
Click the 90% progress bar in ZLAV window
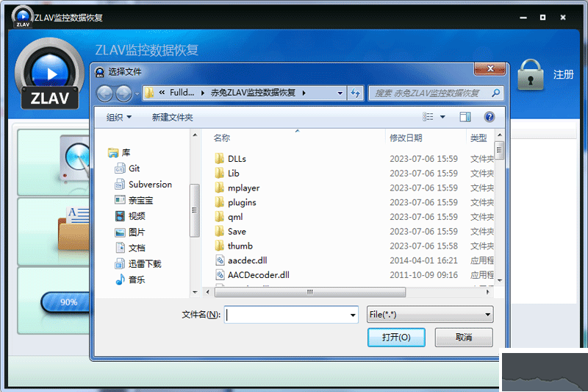point(65,302)
